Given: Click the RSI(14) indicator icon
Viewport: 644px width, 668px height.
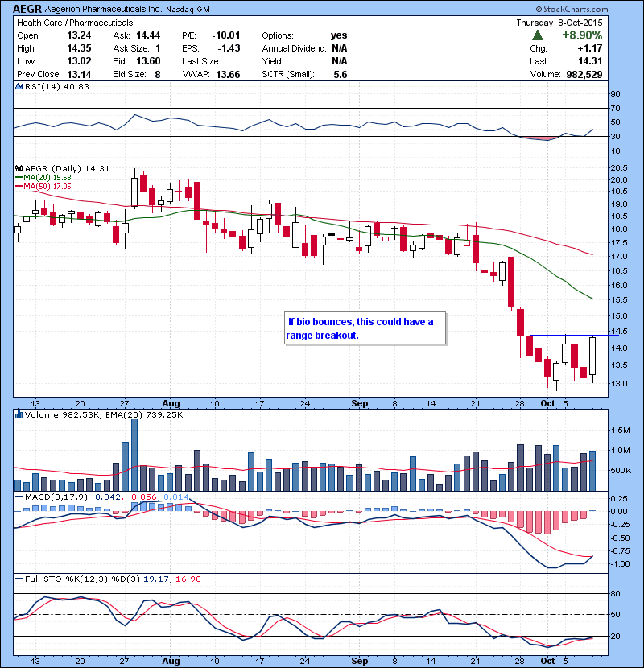Looking at the screenshot, I should [19, 86].
